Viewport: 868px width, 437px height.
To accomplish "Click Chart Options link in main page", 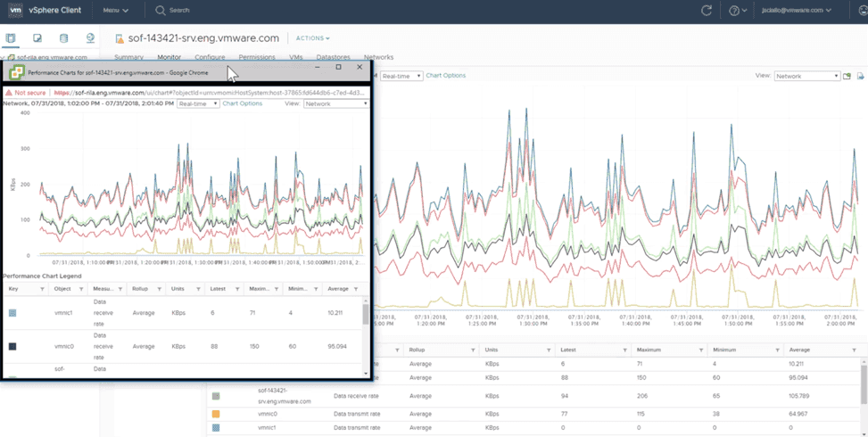I will tap(445, 76).
